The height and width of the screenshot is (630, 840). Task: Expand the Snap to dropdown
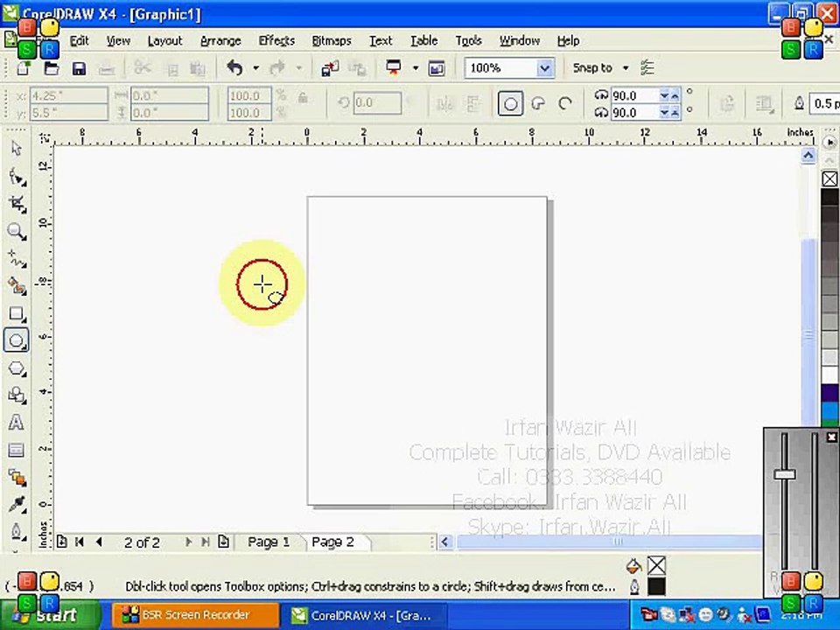pyautogui.click(x=625, y=68)
